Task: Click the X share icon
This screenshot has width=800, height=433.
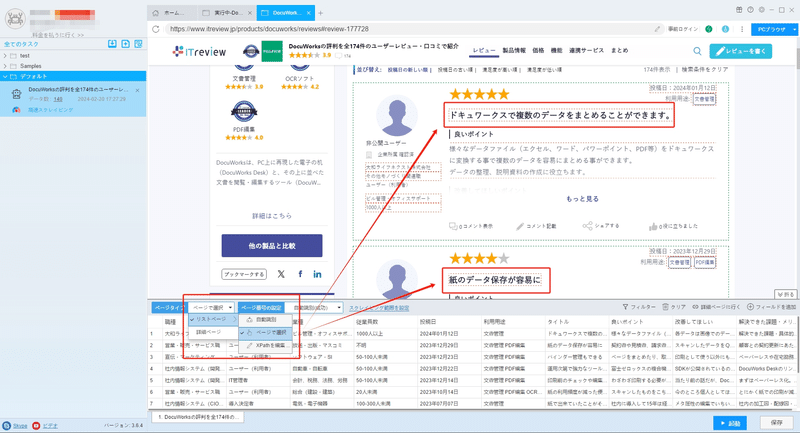Action: point(281,274)
